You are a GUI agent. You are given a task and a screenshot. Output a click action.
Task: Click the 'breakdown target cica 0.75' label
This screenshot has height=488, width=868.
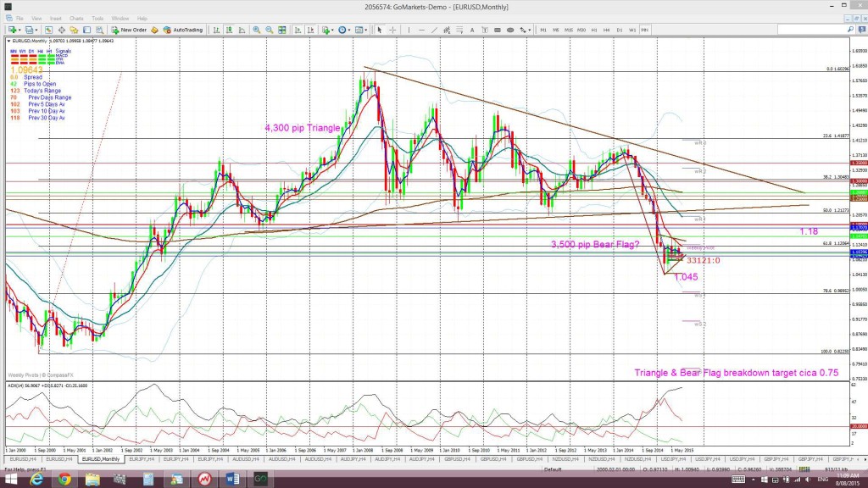781,373
